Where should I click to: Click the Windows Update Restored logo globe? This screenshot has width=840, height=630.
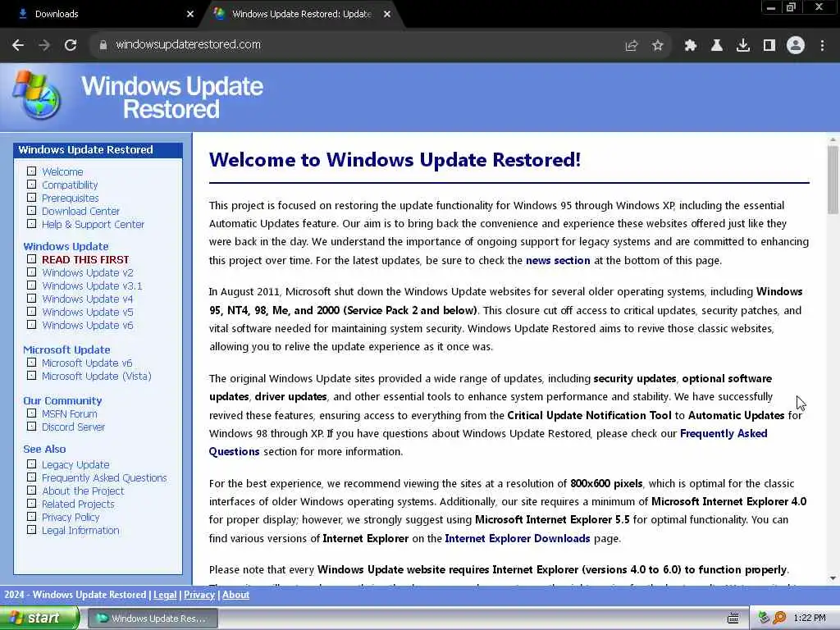pos(36,95)
